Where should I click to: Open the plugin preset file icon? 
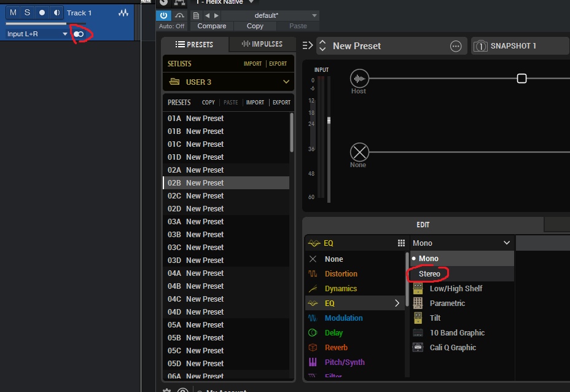196,15
